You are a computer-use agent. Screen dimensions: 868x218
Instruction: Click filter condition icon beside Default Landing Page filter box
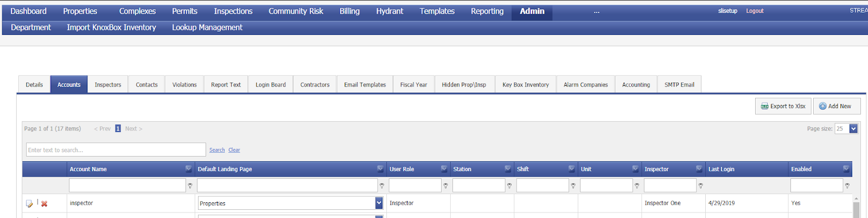tap(382, 186)
